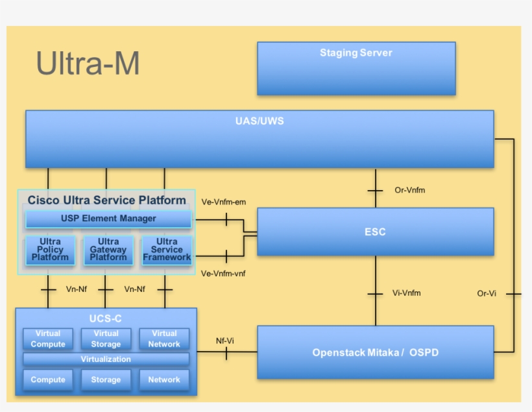The width and height of the screenshot is (532, 412).
Task: Select the Openstack Mitaka / OSPD block
Action: pos(376,352)
